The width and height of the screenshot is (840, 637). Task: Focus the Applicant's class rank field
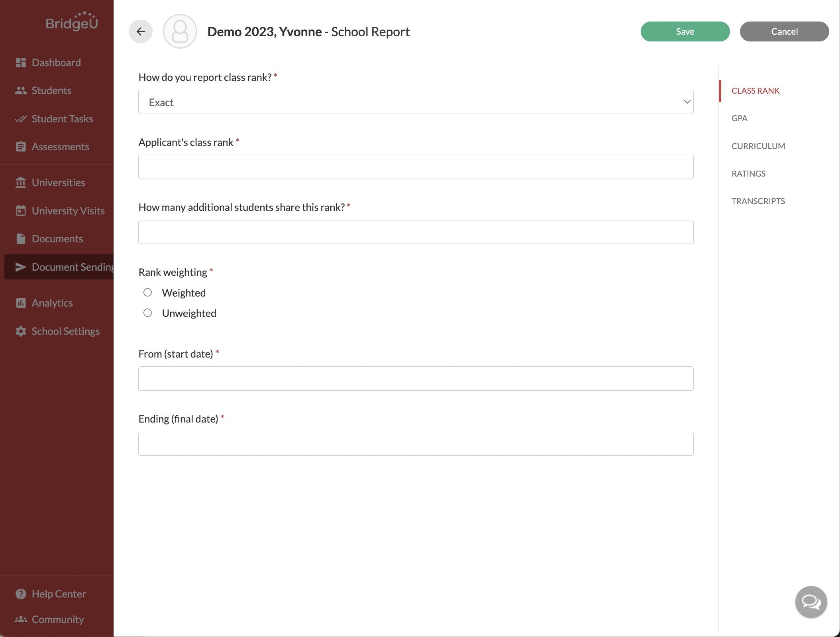[416, 167]
